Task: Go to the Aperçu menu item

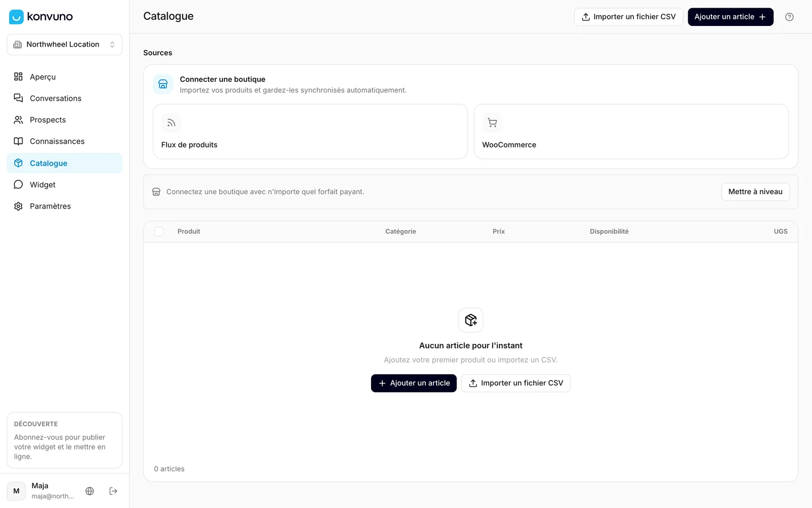Action: coord(64,77)
